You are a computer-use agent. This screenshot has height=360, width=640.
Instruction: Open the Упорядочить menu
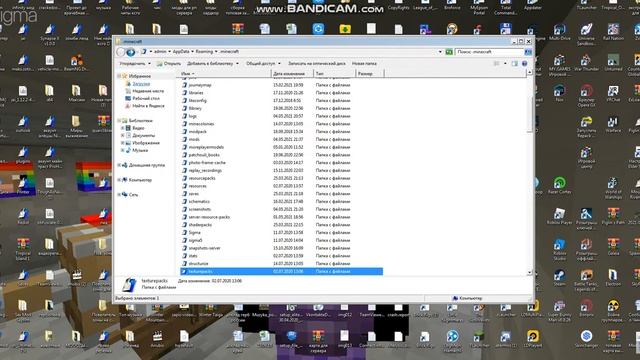[135, 64]
